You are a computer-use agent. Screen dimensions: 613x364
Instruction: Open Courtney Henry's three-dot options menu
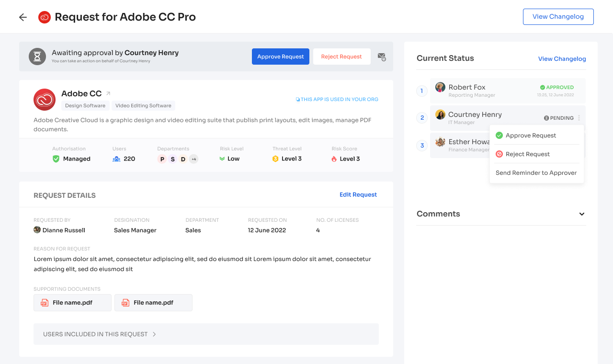coord(579,118)
